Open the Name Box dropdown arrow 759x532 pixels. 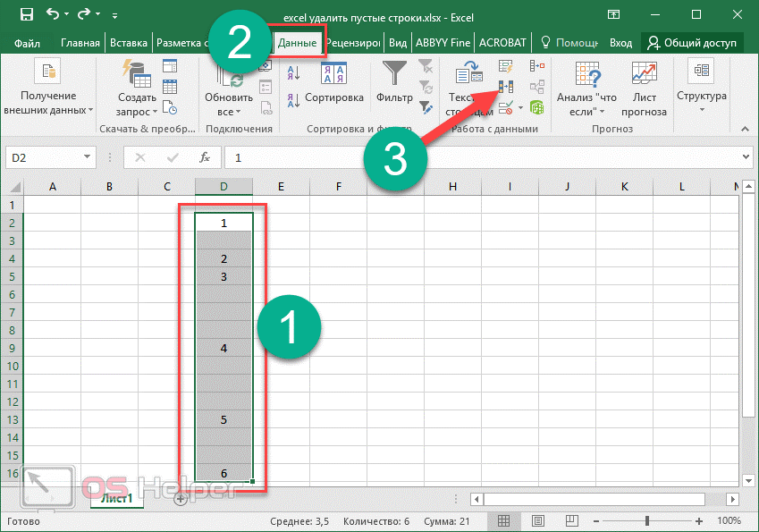tap(87, 157)
